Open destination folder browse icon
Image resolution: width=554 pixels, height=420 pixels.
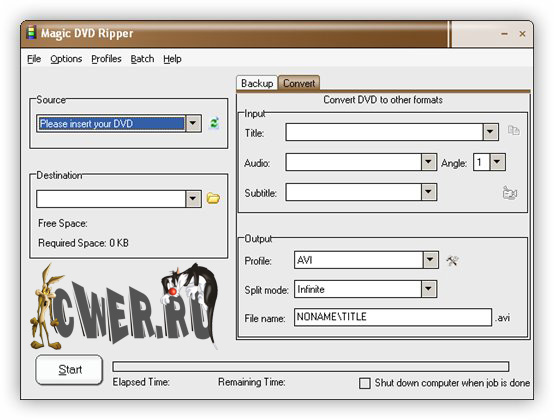(213, 198)
